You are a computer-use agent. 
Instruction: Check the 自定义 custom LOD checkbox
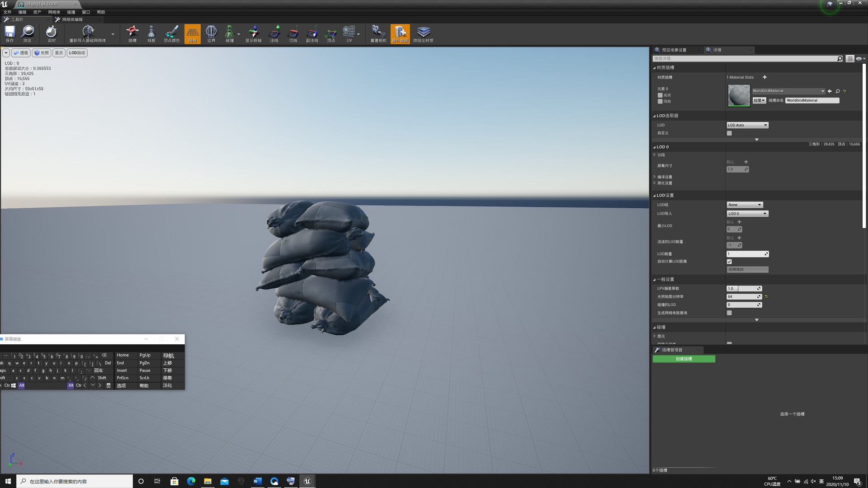coord(729,133)
